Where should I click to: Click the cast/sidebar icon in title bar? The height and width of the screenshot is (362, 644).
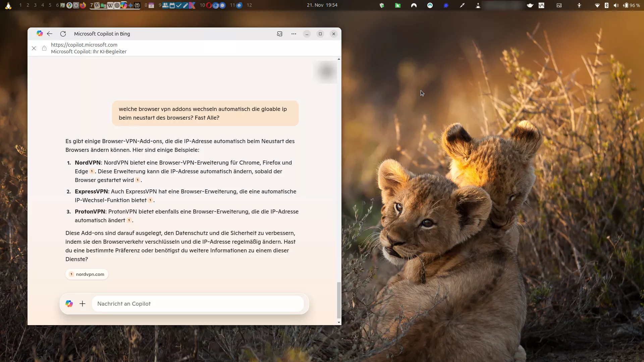point(279,34)
